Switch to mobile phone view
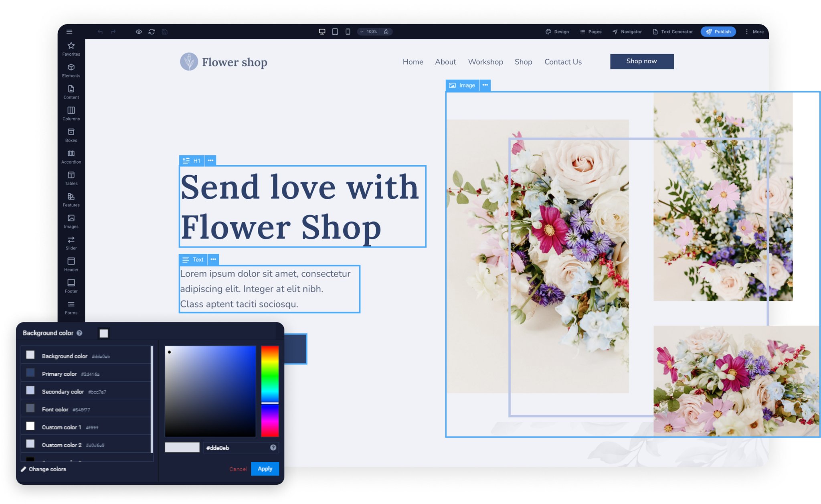The height and width of the screenshot is (504, 821). click(x=348, y=32)
